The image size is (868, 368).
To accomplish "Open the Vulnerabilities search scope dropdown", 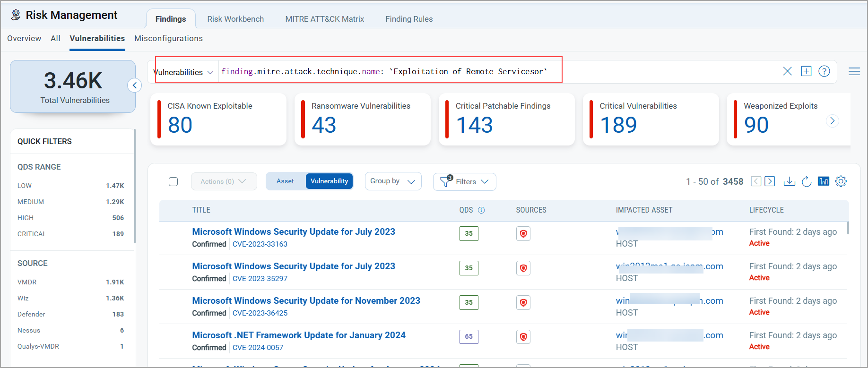I will pyautogui.click(x=184, y=72).
